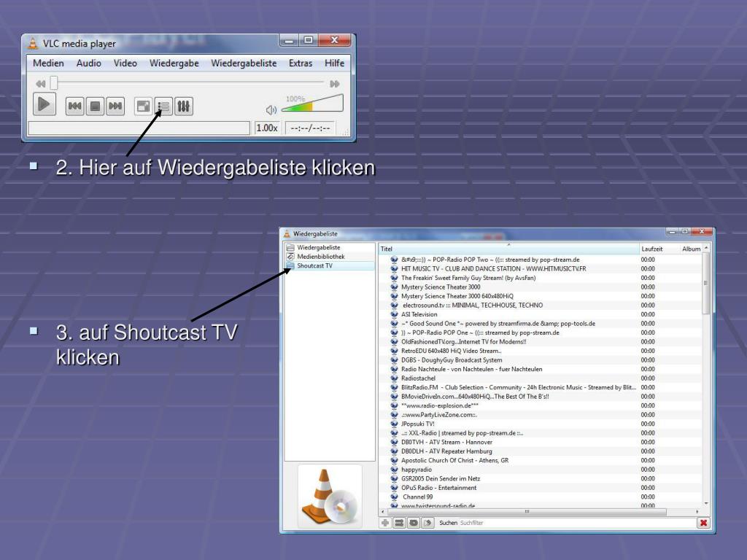Show extended settings equalizer icon
The height and width of the screenshot is (560, 747).
click(x=184, y=106)
